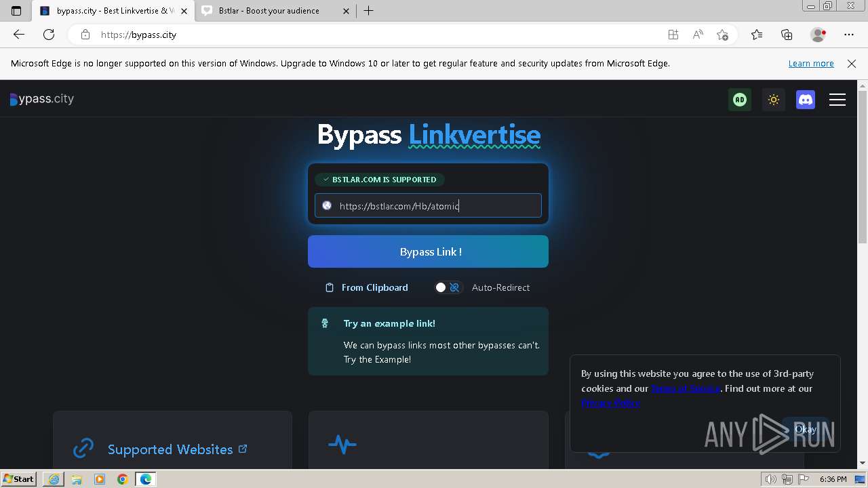Open the Terms of Service link
The height and width of the screenshot is (488, 868).
point(685,388)
